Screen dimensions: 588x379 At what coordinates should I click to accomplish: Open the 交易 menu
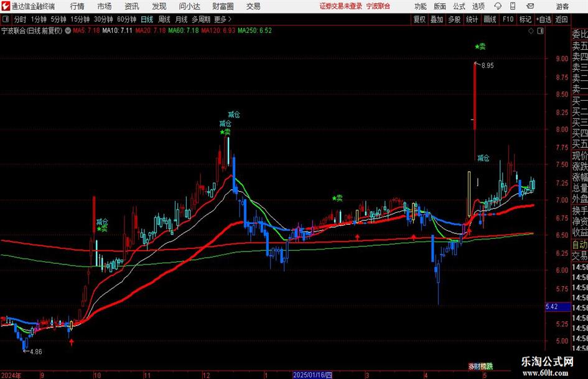pyautogui.click(x=253, y=6)
